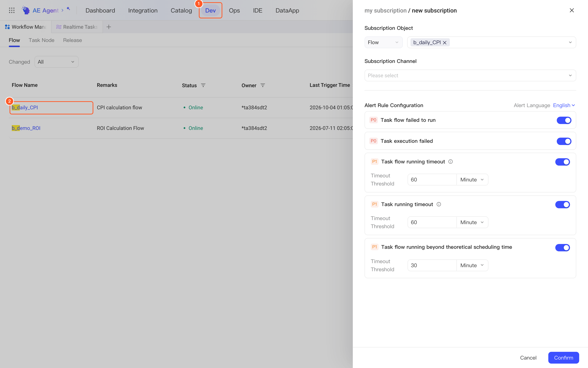This screenshot has width=588, height=368.
Task: Open the b_demo_ROI flow link
Action: tap(26, 128)
